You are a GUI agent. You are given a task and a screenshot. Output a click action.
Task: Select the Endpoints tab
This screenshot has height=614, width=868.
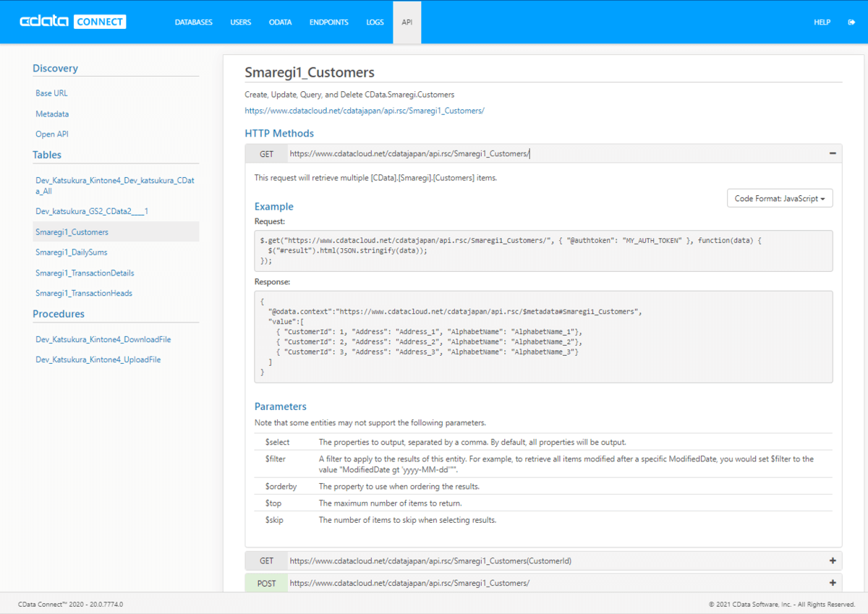point(328,22)
